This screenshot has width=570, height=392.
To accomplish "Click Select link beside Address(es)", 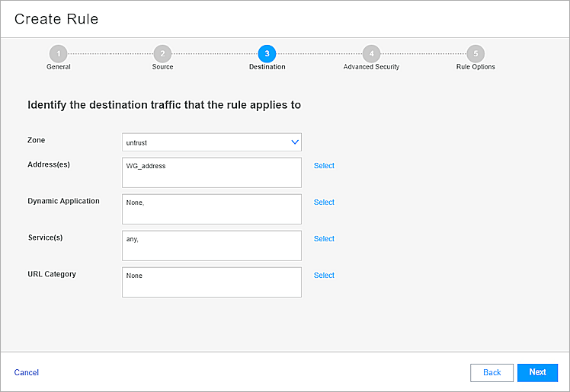I will [x=324, y=166].
